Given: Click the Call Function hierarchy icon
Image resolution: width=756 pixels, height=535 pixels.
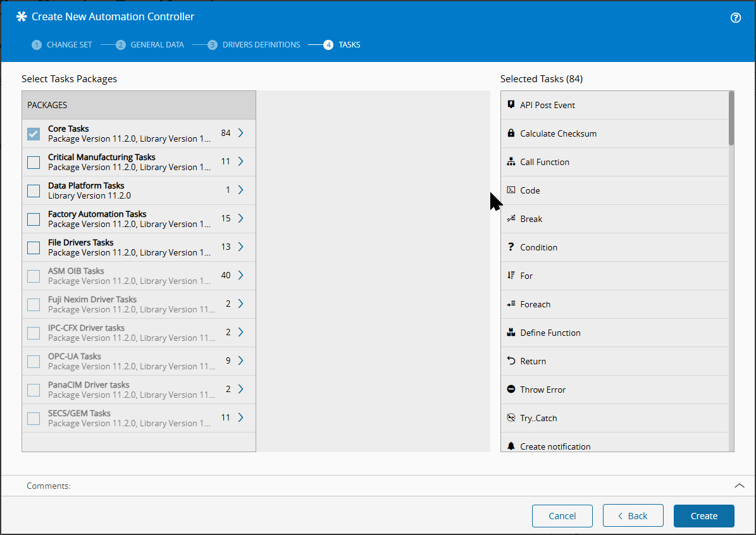Looking at the screenshot, I should [511, 162].
